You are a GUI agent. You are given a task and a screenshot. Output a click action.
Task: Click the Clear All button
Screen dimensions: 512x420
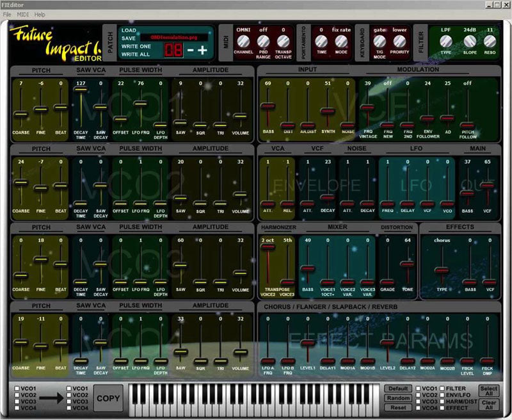pos(489,405)
